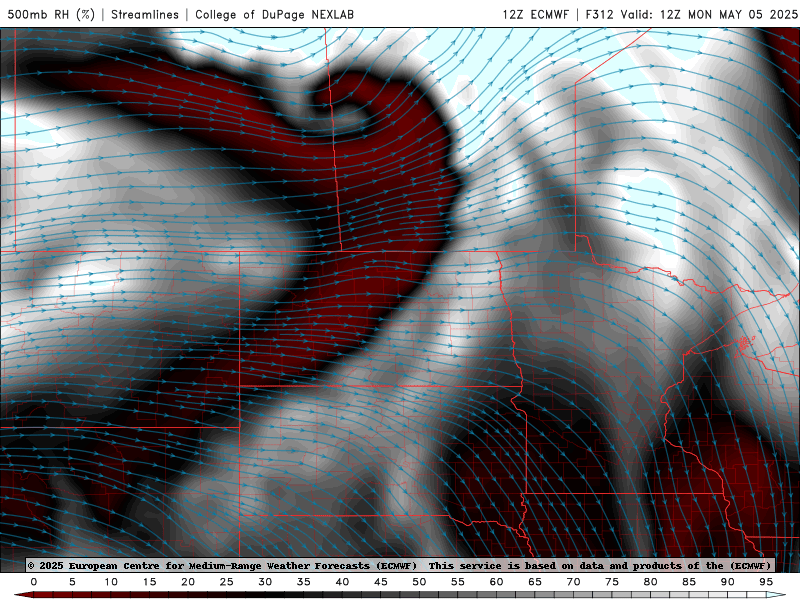Click the '0' label on the color scale
Viewport: 800px width, 600px height.
(x=34, y=582)
